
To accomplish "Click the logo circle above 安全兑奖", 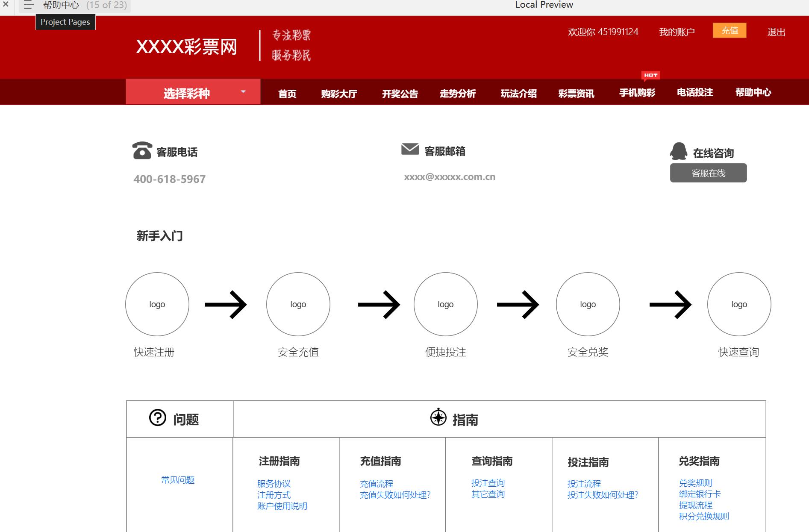I will tap(588, 304).
